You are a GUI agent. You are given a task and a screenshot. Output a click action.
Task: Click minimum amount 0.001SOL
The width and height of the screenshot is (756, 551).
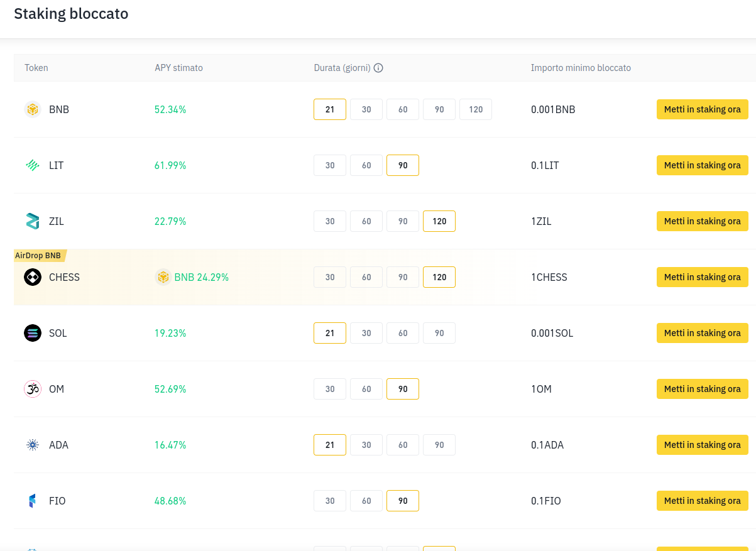[552, 333]
